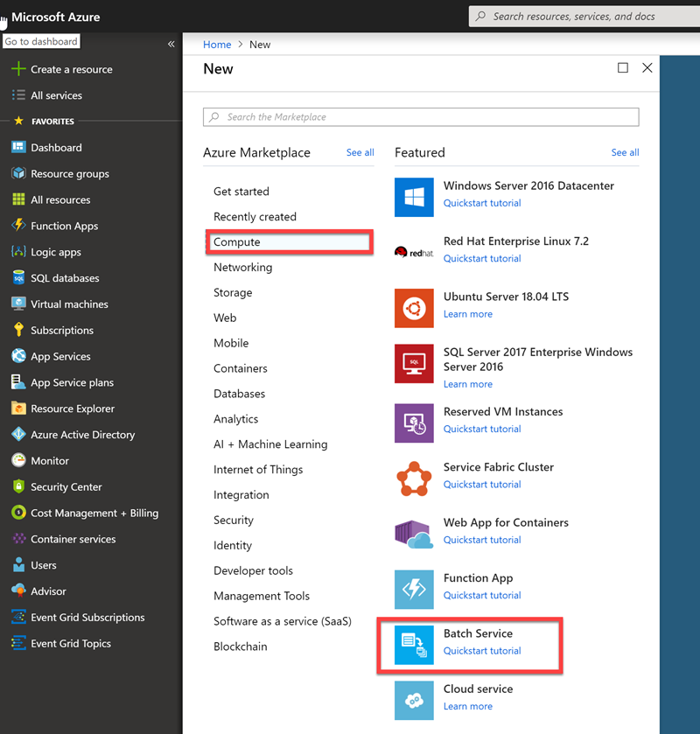Click the Event Grid Topics icon
The image size is (700, 734).
18,643
